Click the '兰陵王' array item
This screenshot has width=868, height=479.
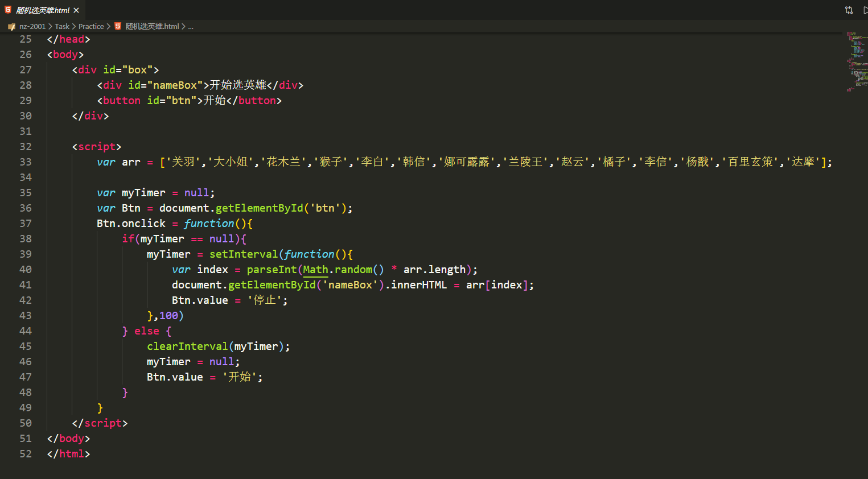[525, 162]
